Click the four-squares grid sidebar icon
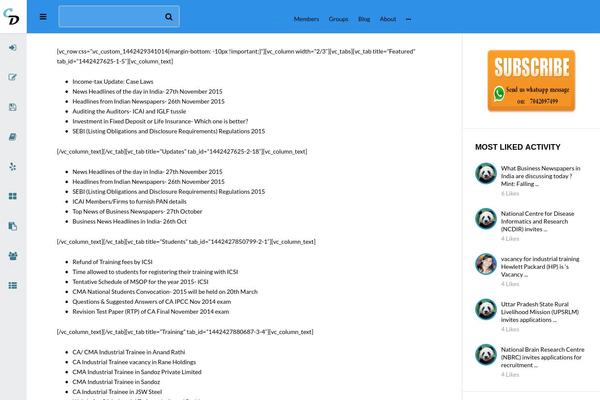The height and width of the screenshot is (400, 600). tap(13, 196)
